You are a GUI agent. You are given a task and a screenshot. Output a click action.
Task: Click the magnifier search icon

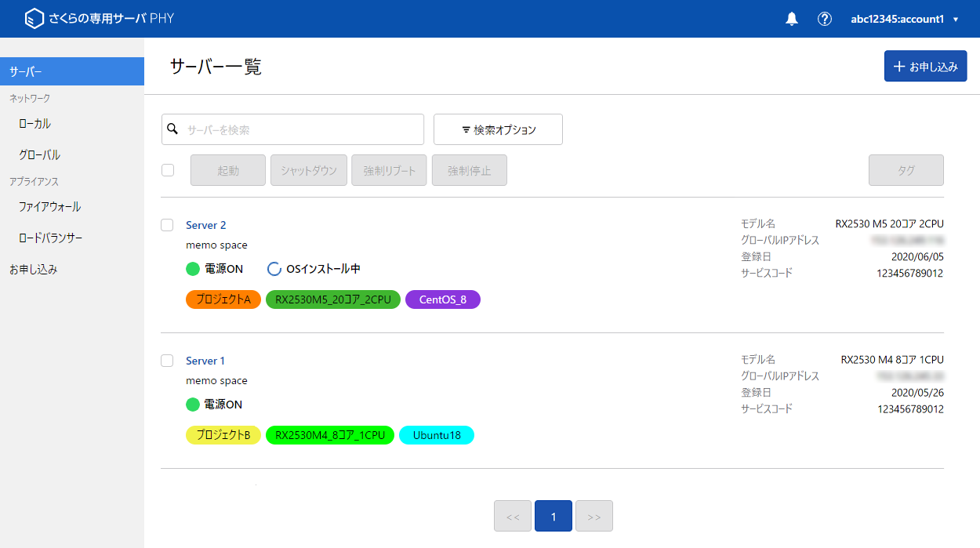(x=173, y=129)
